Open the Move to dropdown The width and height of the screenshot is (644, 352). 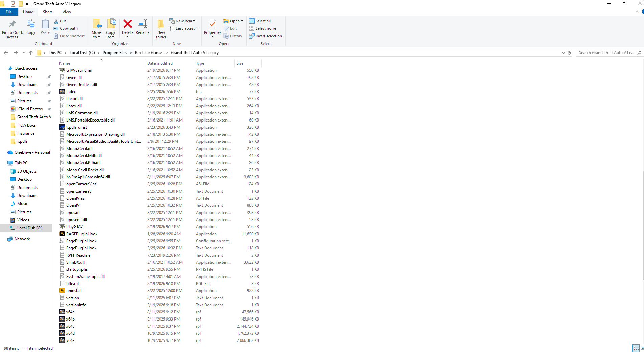[96, 29]
